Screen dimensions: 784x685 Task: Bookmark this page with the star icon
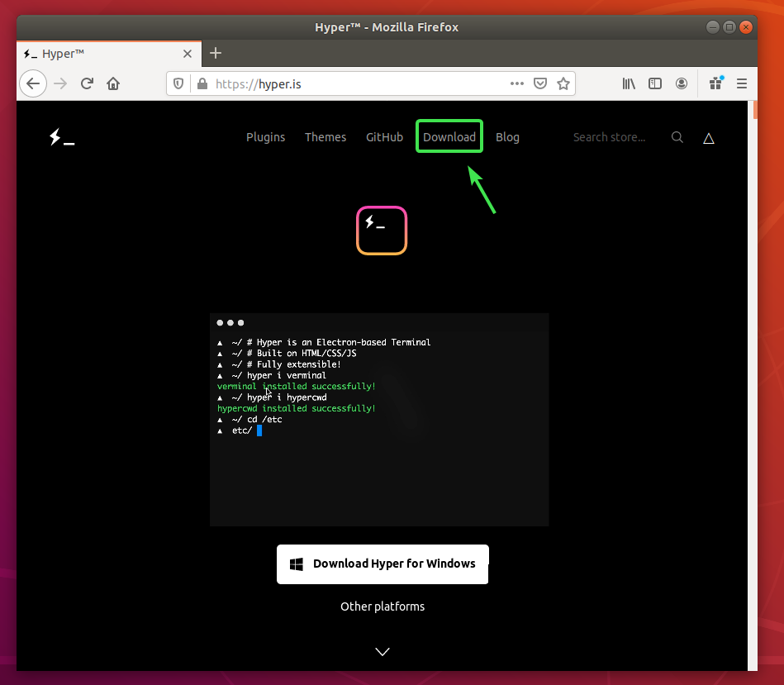[563, 83]
